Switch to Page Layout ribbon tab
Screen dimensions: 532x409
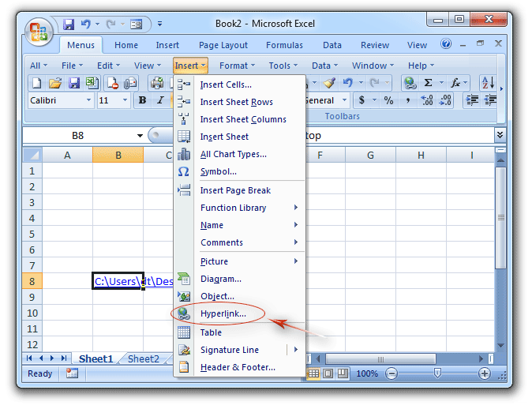[223, 45]
